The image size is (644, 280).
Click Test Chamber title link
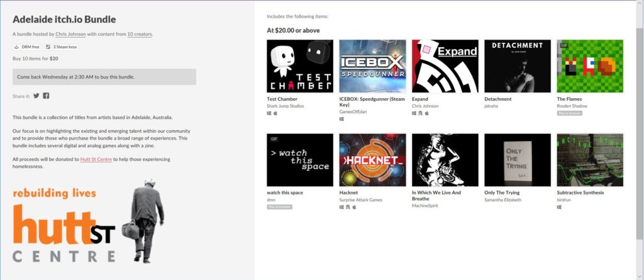[282, 99]
